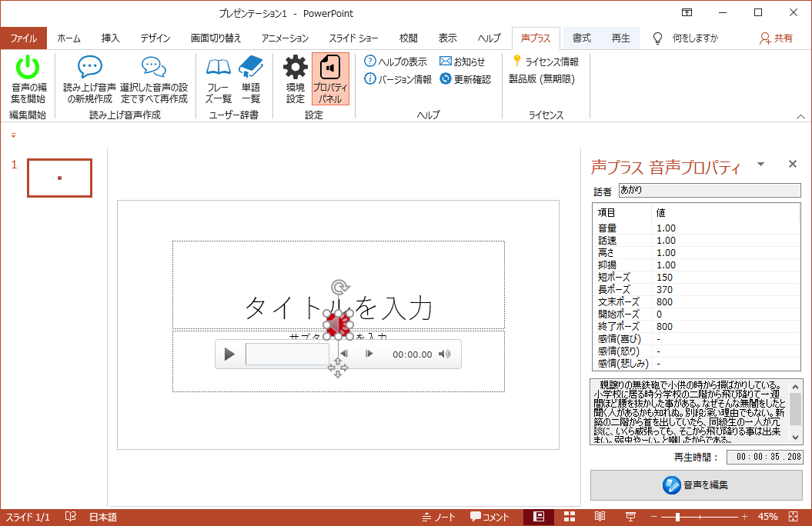812x526 pixels.
Task: Click inside the read-aloud text box
Action: pyautogui.click(x=690, y=411)
